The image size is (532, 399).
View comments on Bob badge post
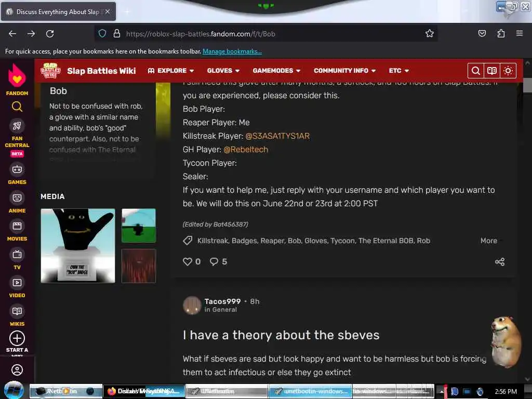click(x=218, y=262)
